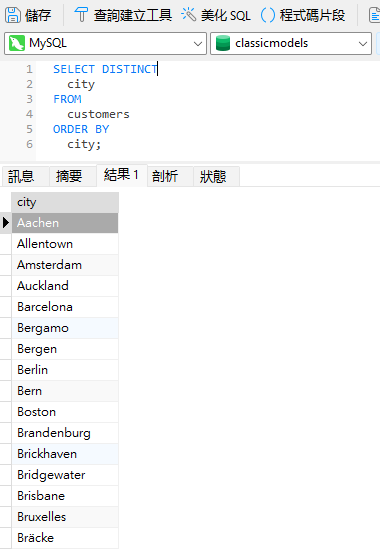380x553 pixels.
Task: Switch to the Summary (摘要) tab
Action: coord(73,176)
